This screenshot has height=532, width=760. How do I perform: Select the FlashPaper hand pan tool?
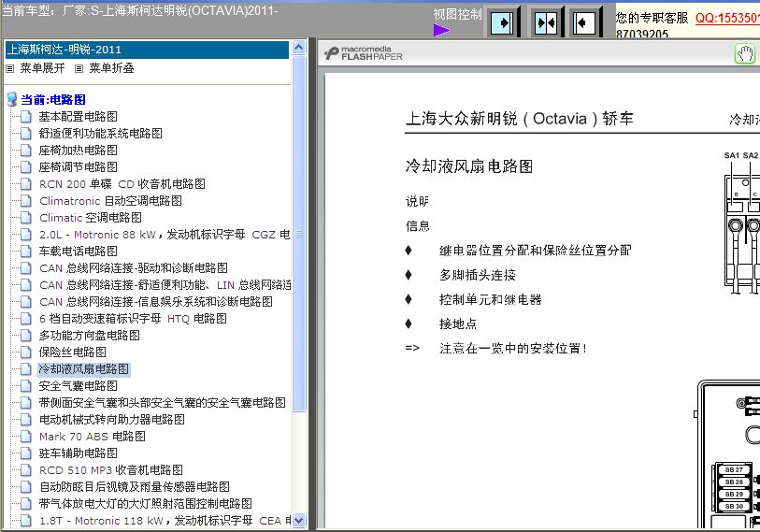745,53
